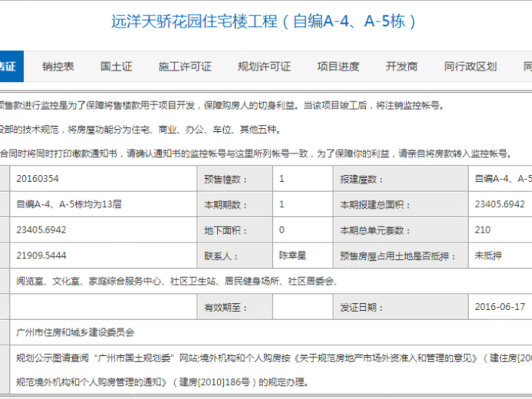Click the issuer 广州市住房和城乡建设委员会
The height and width of the screenshot is (399, 532).
point(75,332)
